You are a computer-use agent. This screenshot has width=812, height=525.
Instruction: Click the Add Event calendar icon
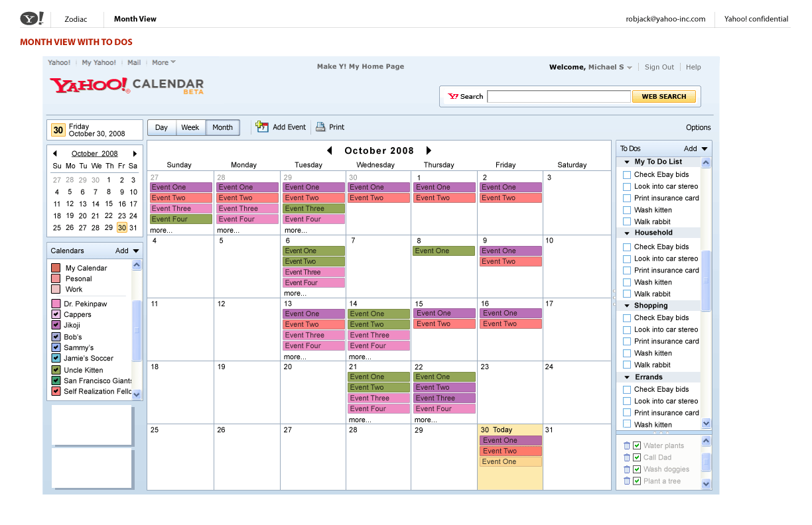[x=262, y=127]
